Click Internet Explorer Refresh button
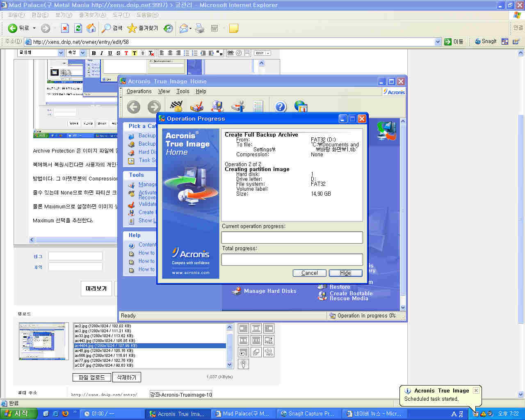The width and height of the screenshot is (525, 420). (x=78, y=28)
